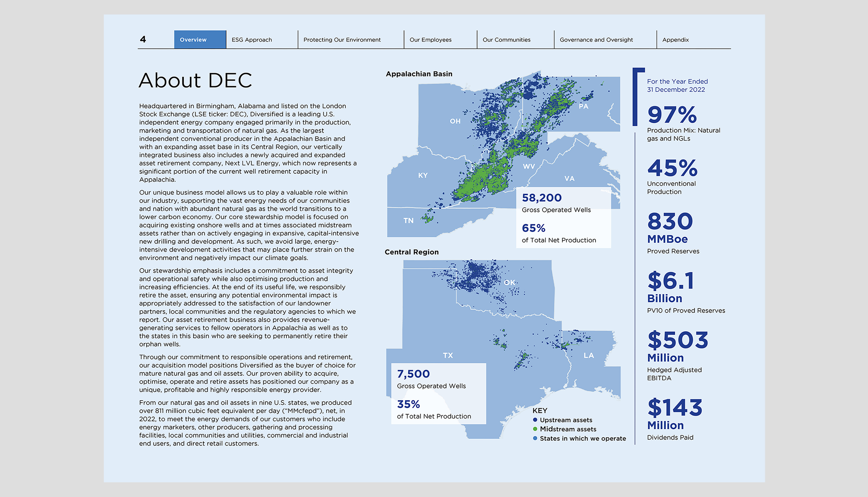Open the Appendix tab
The image size is (868, 497).
coord(676,40)
